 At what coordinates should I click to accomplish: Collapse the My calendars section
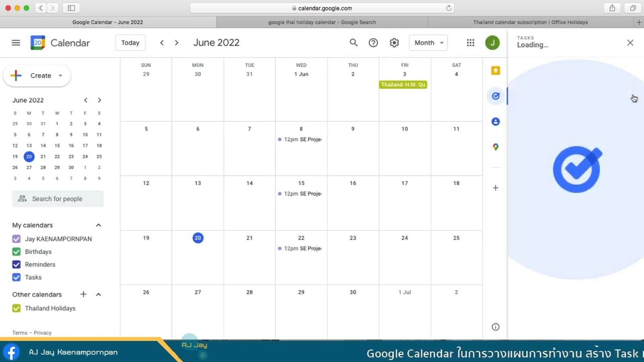click(98, 225)
